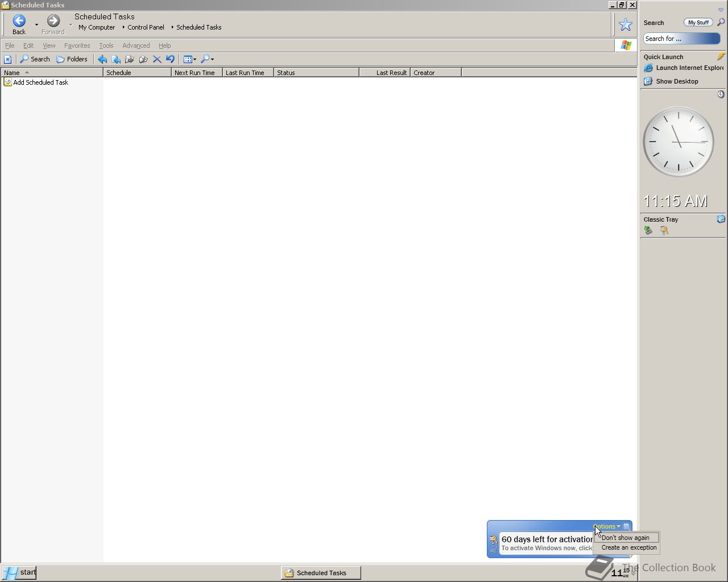Sort by the Name column header
Viewport: 728px width, 582px height.
(52, 73)
